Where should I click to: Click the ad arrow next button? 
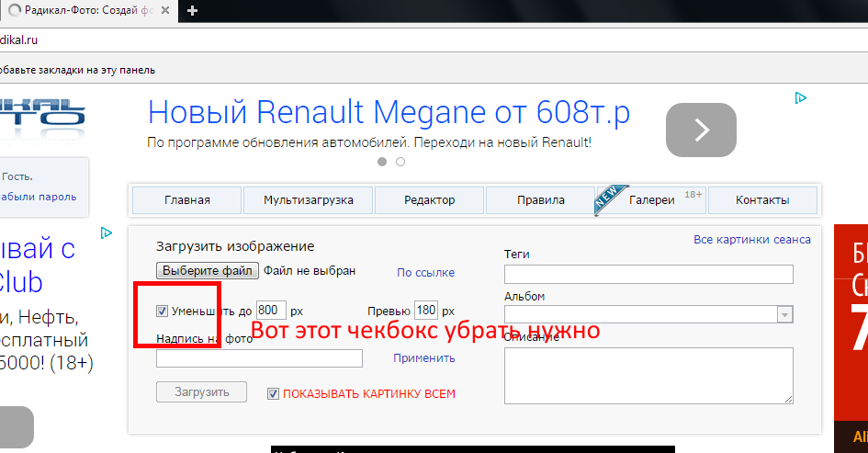coord(701,130)
